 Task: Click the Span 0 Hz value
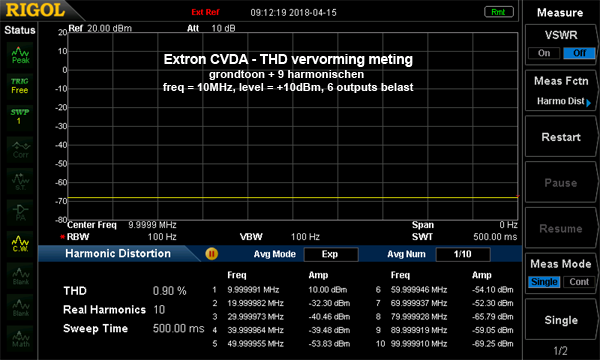(508, 225)
